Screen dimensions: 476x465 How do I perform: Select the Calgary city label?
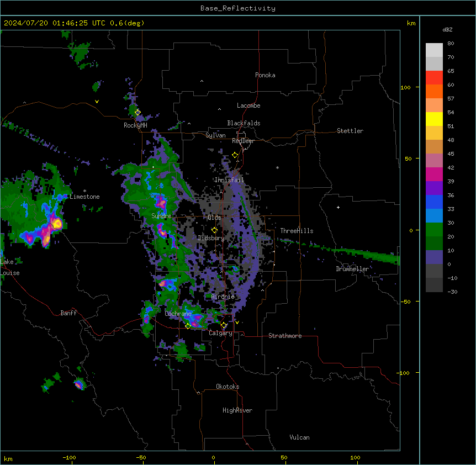point(220,333)
